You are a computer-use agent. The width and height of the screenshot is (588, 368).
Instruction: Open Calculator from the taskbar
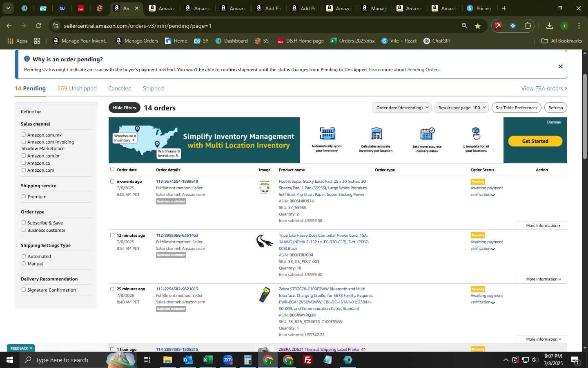click(x=247, y=360)
